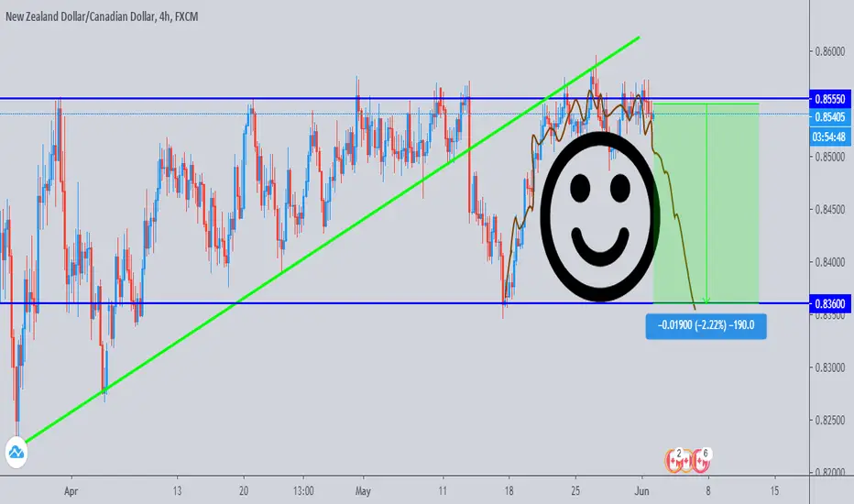Select the green ascending trend line
The width and height of the screenshot is (854, 504).
(x=333, y=240)
